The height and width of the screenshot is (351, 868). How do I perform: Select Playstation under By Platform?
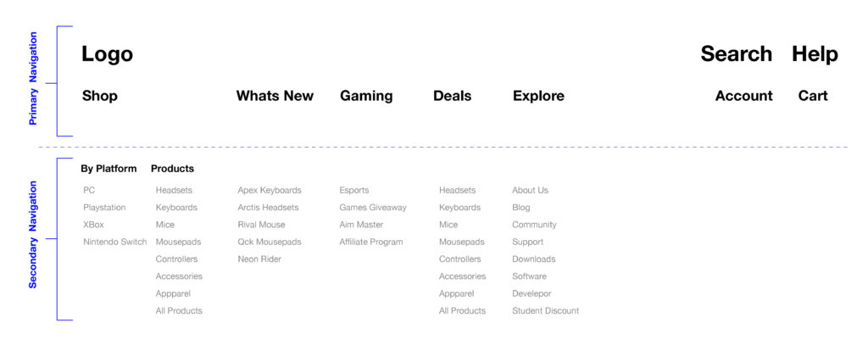(104, 208)
